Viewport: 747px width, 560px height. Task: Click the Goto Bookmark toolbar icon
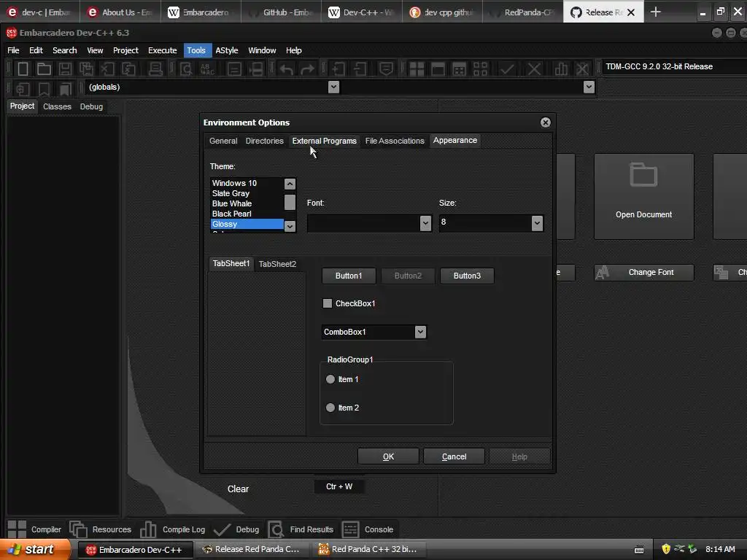coord(65,89)
